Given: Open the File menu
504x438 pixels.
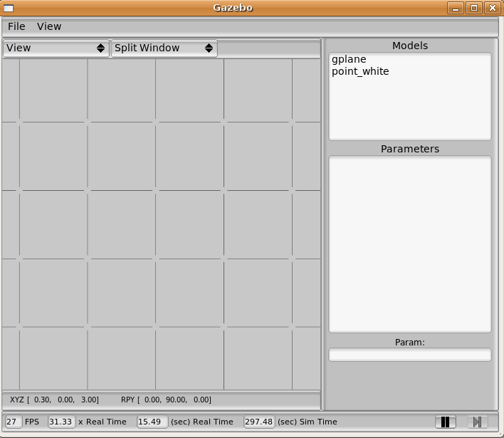Looking at the screenshot, I should point(16,26).
